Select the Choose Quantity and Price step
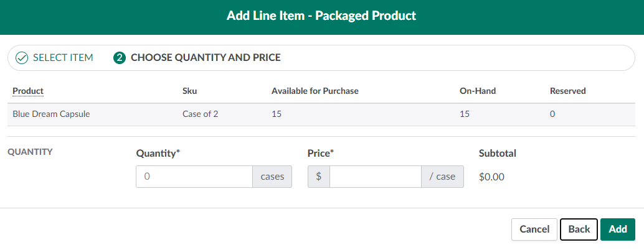The width and height of the screenshot is (644, 250). coord(205,58)
